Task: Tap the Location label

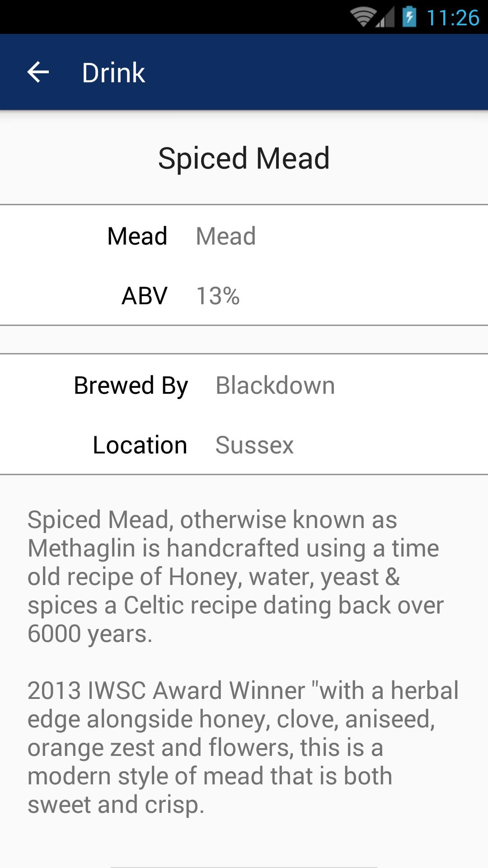Action: (140, 445)
